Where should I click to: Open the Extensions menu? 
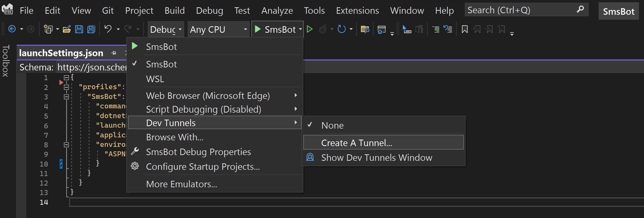[x=357, y=10]
